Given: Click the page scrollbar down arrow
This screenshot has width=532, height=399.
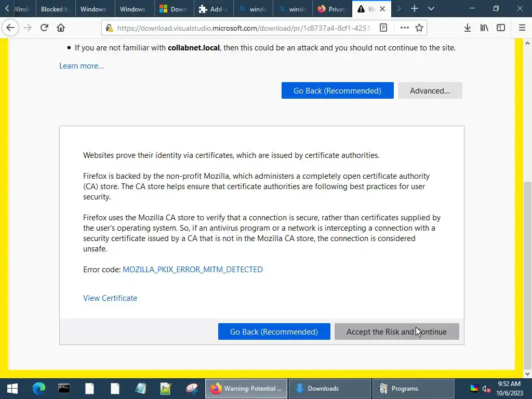Looking at the screenshot, I should [x=528, y=374].
